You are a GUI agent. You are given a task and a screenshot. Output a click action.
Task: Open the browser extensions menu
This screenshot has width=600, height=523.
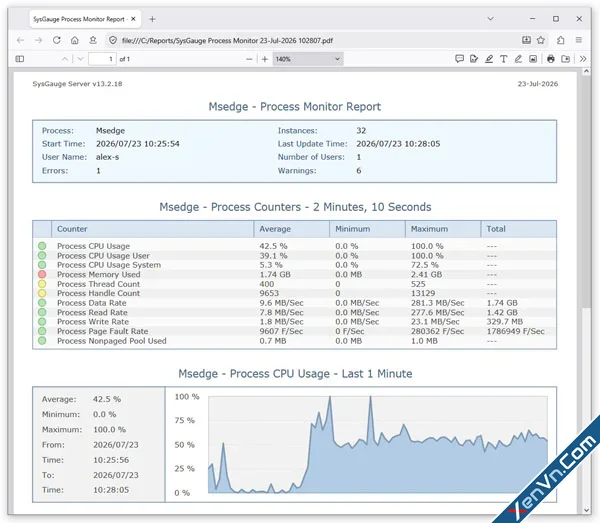tap(561, 40)
